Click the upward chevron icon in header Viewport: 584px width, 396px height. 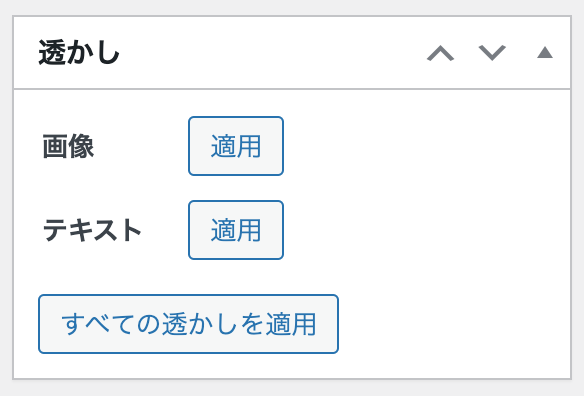440,53
